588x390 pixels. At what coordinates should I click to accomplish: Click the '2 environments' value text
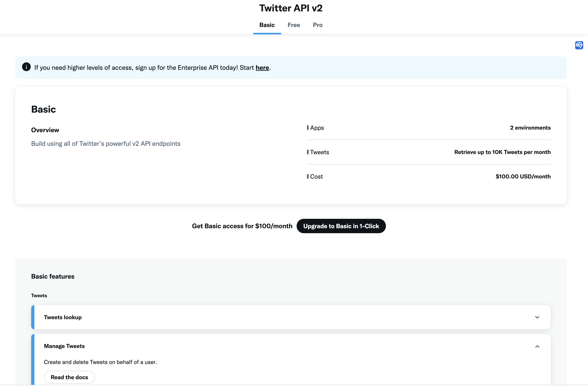pyautogui.click(x=530, y=128)
